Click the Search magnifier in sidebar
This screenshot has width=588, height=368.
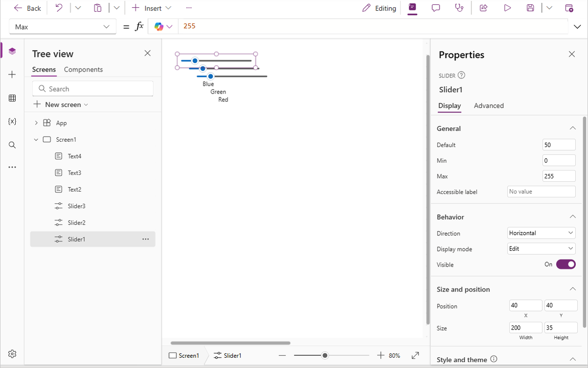12,145
